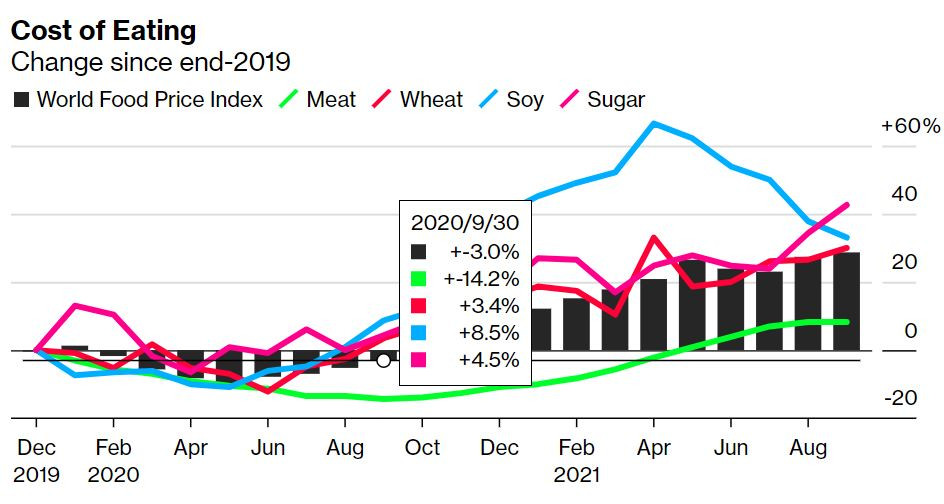The height and width of the screenshot is (504, 944).
Task: Click the green Meat legend line icon
Action: point(289,99)
